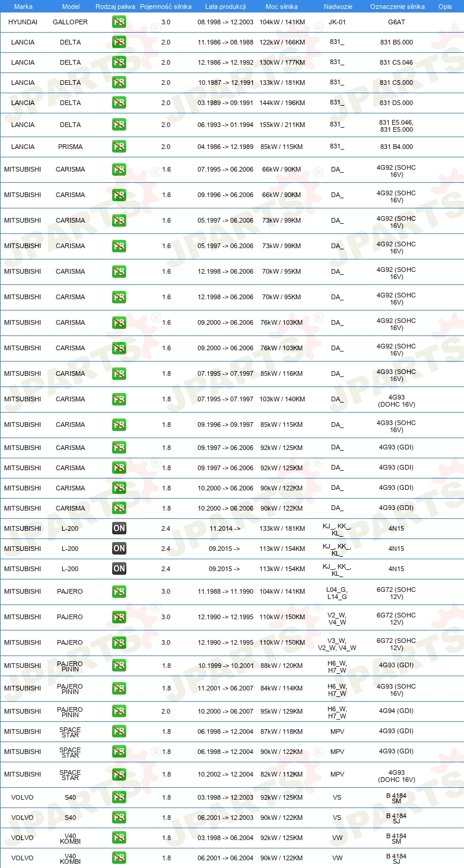Click the fuel icon in the Volvo S40 92kW row
464x868 pixels.
pyautogui.click(x=119, y=797)
